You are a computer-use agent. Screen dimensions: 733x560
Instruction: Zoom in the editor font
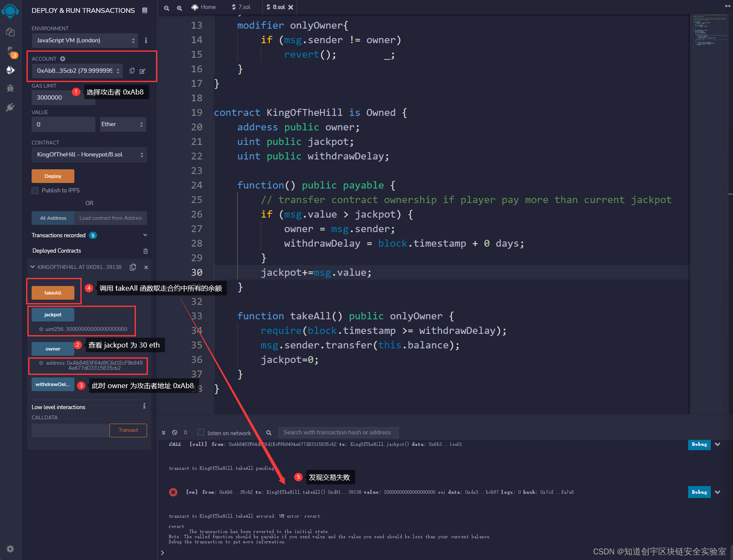click(x=180, y=8)
